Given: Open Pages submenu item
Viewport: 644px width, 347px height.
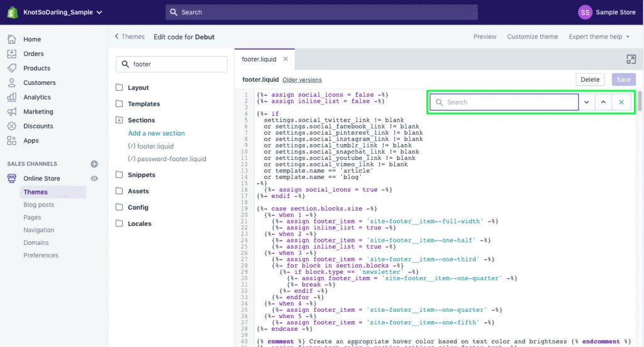Looking at the screenshot, I should point(32,217).
